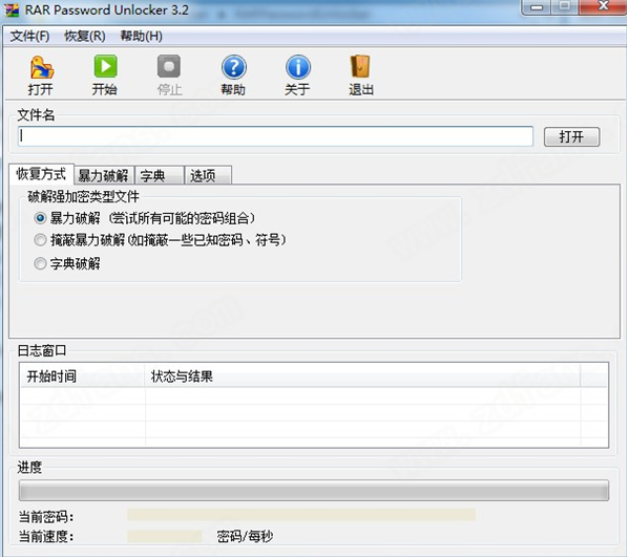Close the RAR Password Unlocker window
The image size is (627, 557).
603,6
